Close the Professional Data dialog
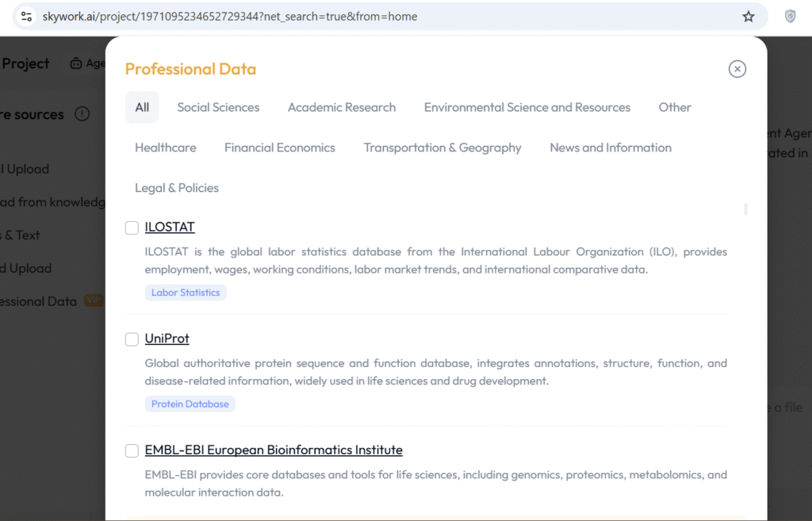Screen dimensions: 812x521 [737, 69]
